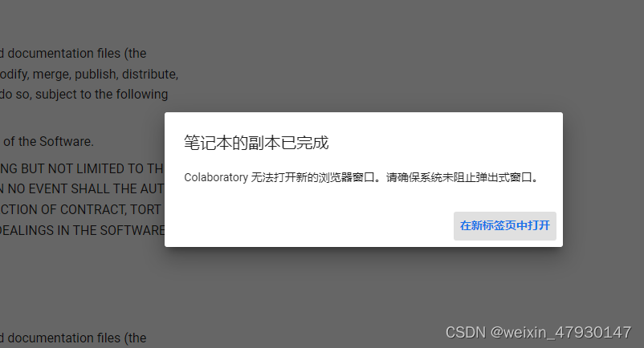Viewport: 644px width, 348px height.
Task: Click the dialog title 笔记本的副本已完成
Action: click(x=256, y=143)
